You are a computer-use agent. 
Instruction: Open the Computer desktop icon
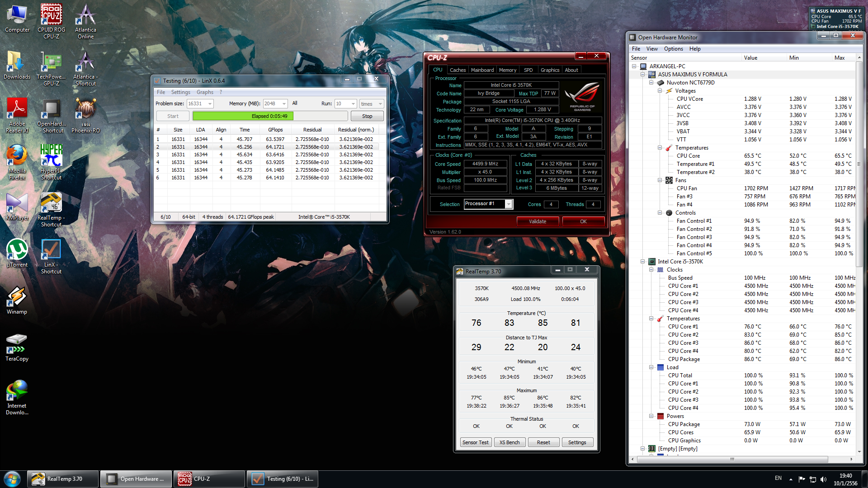tap(17, 18)
